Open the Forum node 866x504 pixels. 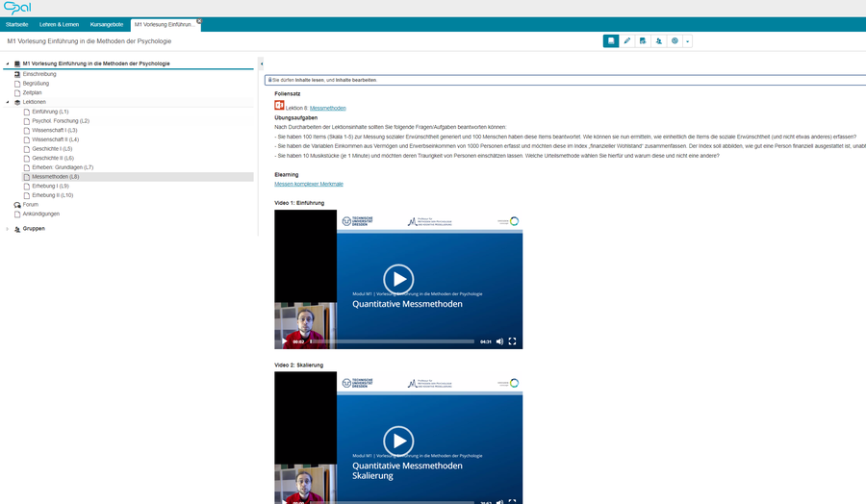(31, 205)
